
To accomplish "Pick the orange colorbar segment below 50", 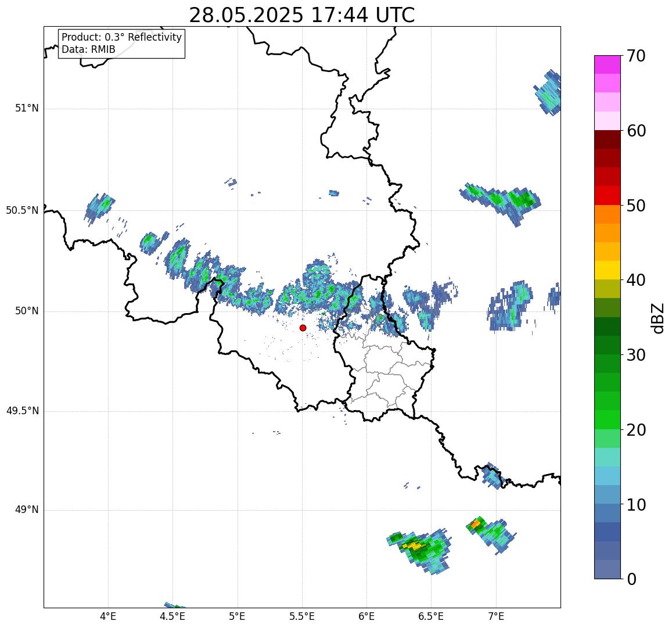I will pyautogui.click(x=608, y=214).
